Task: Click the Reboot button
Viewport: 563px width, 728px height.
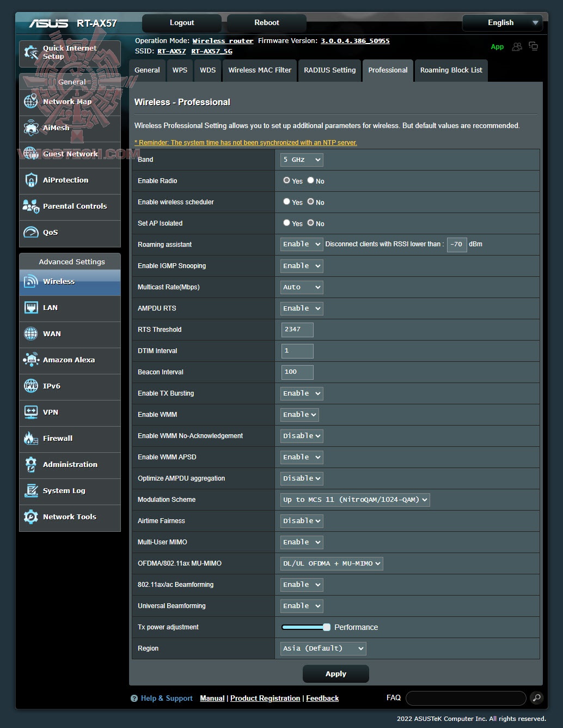Action: [267, 23]
